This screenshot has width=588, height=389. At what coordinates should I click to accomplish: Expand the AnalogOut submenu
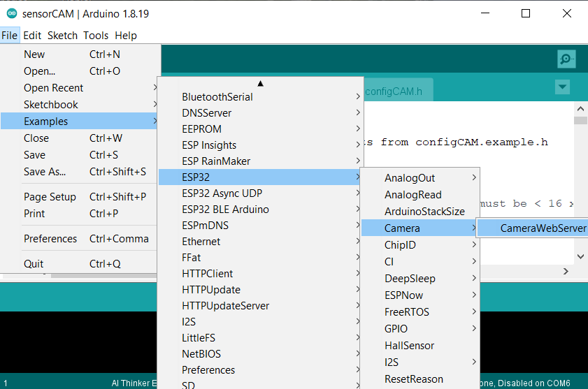tap(420, 178)
